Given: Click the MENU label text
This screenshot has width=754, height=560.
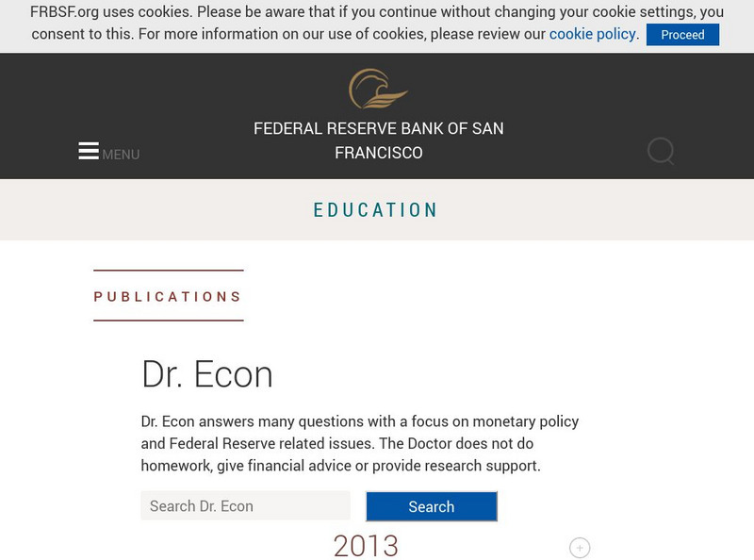Looking at the screenshot, I should 121,155.
